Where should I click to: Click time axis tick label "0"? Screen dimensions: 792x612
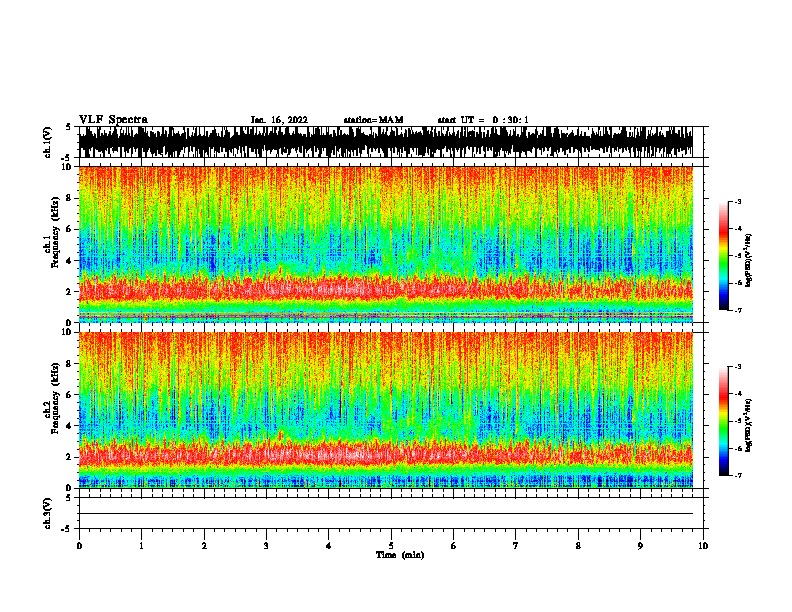coord(79,546)
